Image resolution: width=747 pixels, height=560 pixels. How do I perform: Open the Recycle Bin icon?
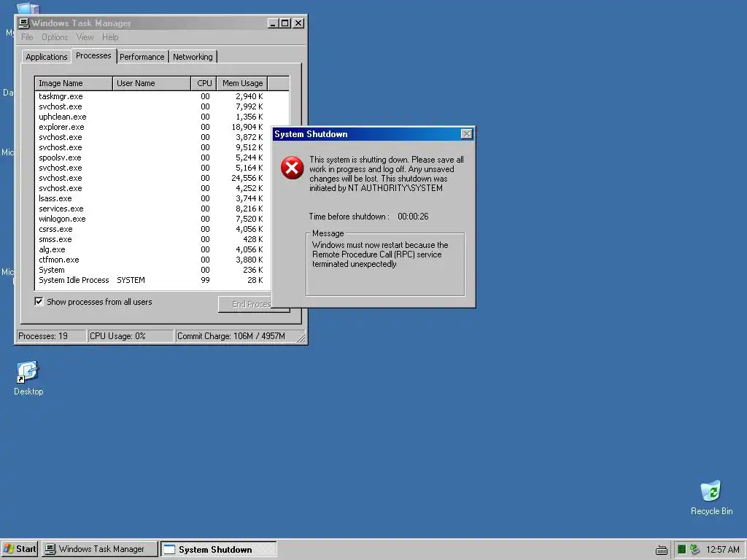click(x=711, y=491)
